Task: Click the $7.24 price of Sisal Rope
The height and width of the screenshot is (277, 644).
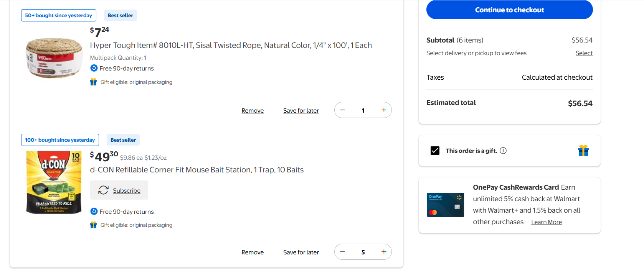Action: 99,32
